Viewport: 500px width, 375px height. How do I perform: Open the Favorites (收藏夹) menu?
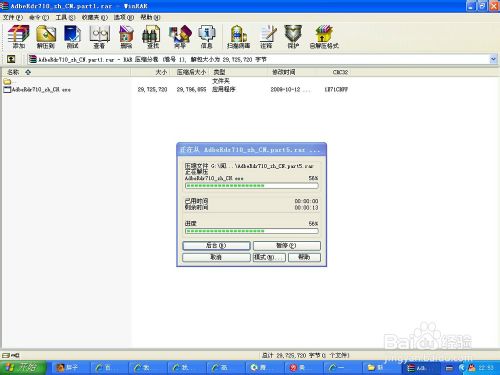[95, 17]
